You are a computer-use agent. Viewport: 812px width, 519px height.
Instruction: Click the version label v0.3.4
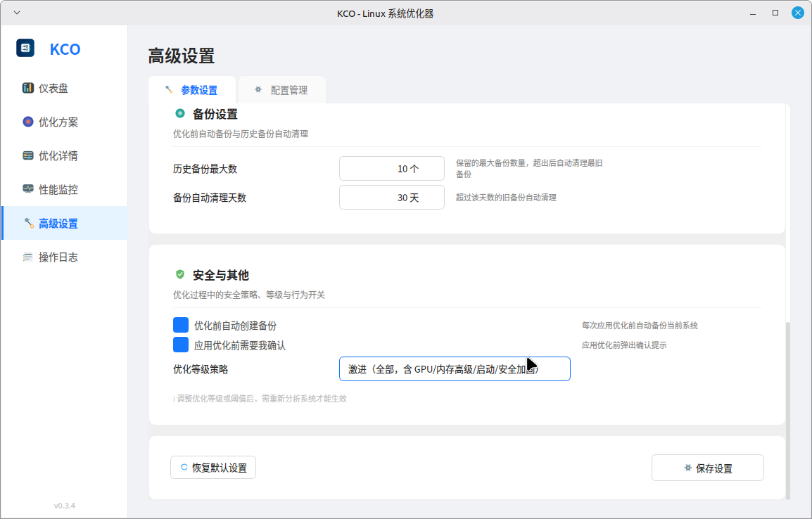(65, 506)
